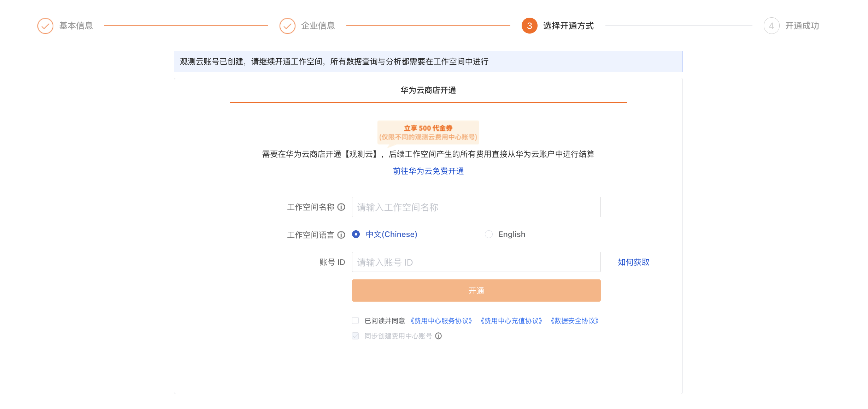Click the info icon beside 工作空间语言
Screen dimensions: 868x409
pyautogui.click(x=341, y=235)
